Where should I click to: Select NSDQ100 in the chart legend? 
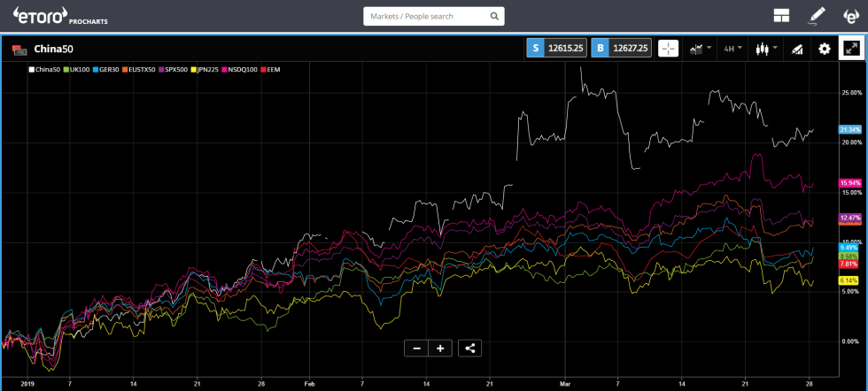click(x=242, y=69)
